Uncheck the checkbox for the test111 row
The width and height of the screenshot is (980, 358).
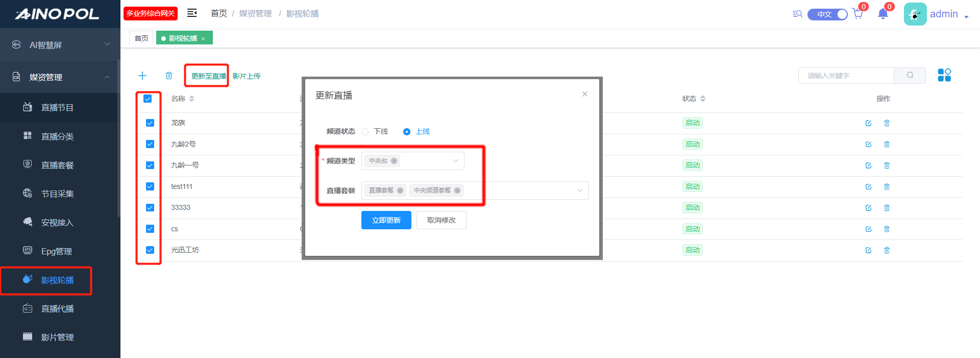click(x=150, y=186)
